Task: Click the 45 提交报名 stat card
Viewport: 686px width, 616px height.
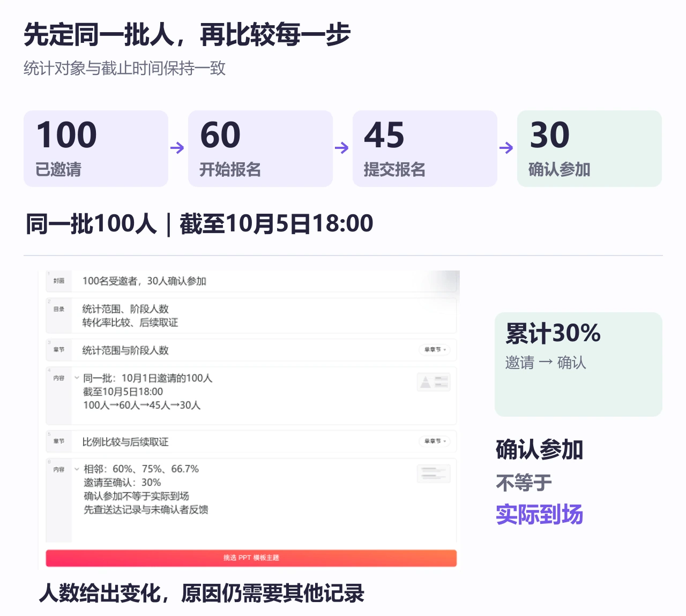Action: coord(425,148)
